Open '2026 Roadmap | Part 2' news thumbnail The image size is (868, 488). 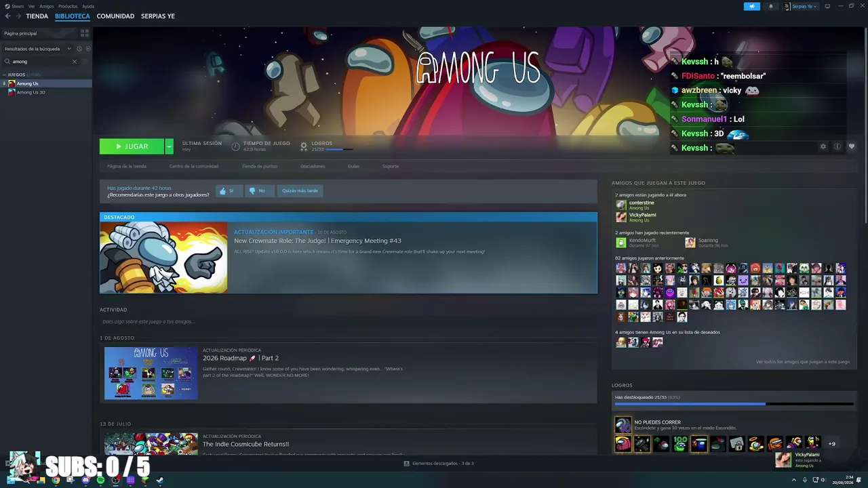(x=151, y=373)
